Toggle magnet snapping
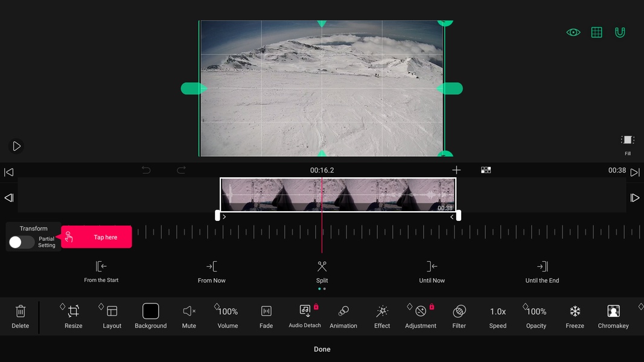644x362 pixels. 620,32
